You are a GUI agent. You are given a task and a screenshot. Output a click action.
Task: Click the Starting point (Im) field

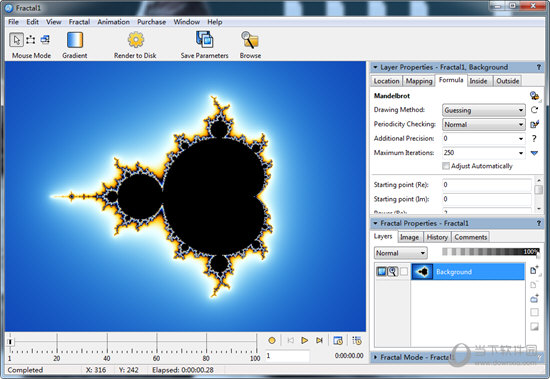487,199
